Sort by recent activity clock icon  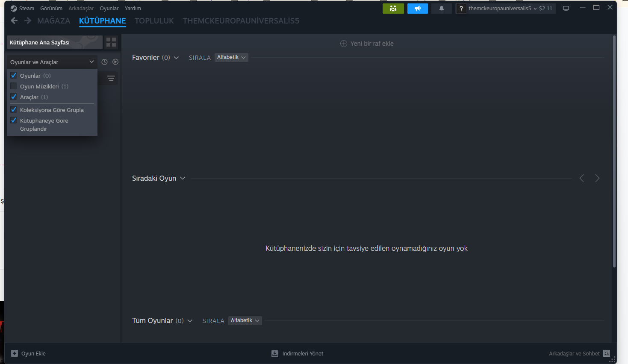pos(104,62)
